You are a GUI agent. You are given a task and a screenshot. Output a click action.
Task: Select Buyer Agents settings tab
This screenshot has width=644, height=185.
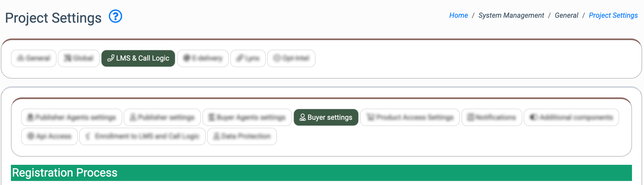pyautogui.click(x=247, y=117)
